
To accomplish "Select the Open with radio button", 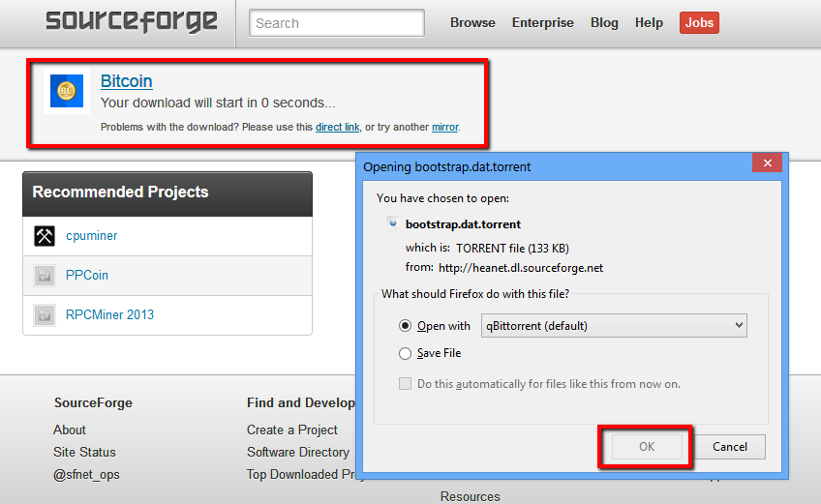I will click(x=406, y=326).
